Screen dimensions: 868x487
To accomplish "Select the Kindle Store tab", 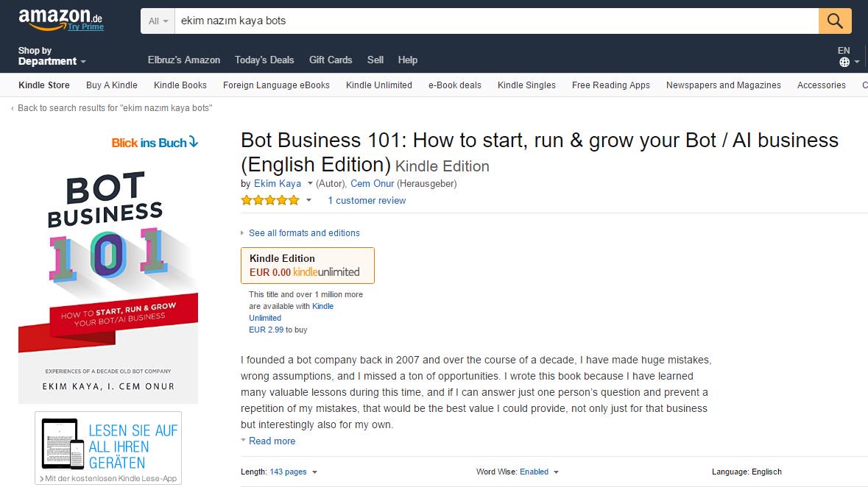I will tap(43, 85).
